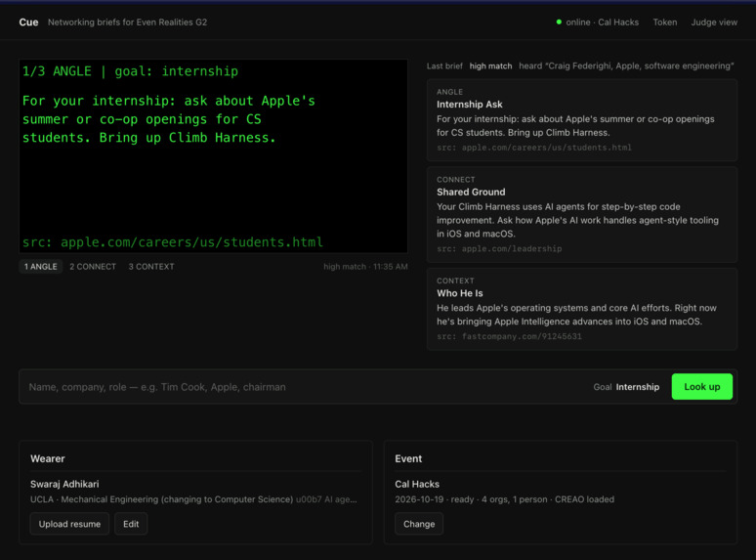Click the Swaraj Adhikari wearer name
This screenshot has height=560, width=756.
click(x=64, y=484)
